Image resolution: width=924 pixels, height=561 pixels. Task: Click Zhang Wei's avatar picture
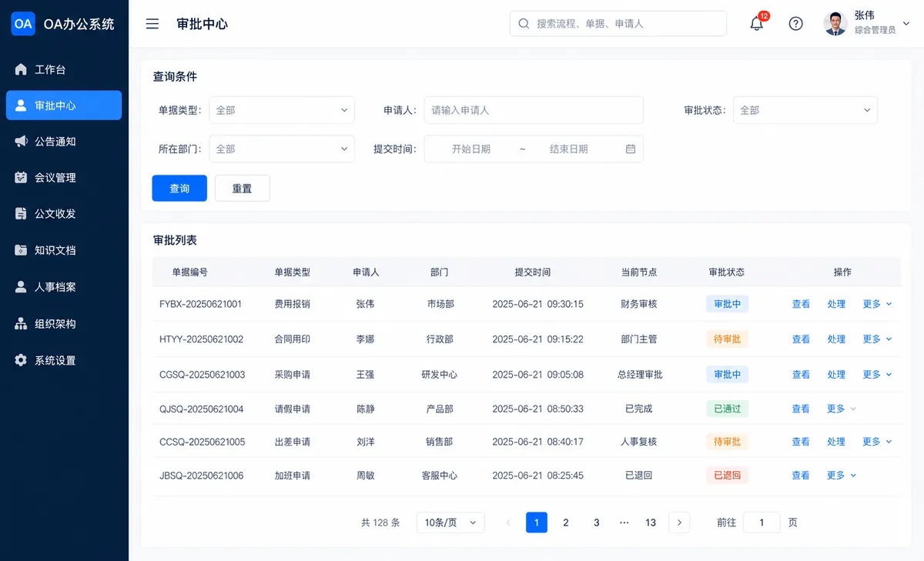coord(835,23)
